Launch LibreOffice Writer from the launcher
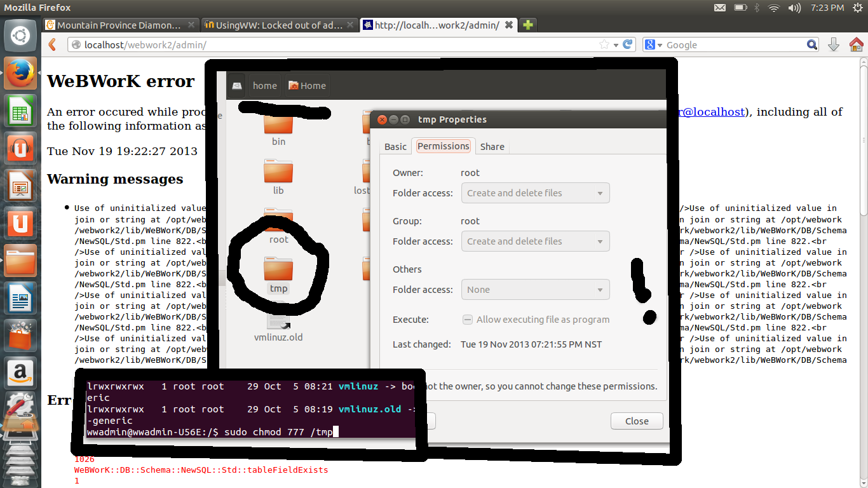Viewport: 868px width, 488px height. coord(20,298)
